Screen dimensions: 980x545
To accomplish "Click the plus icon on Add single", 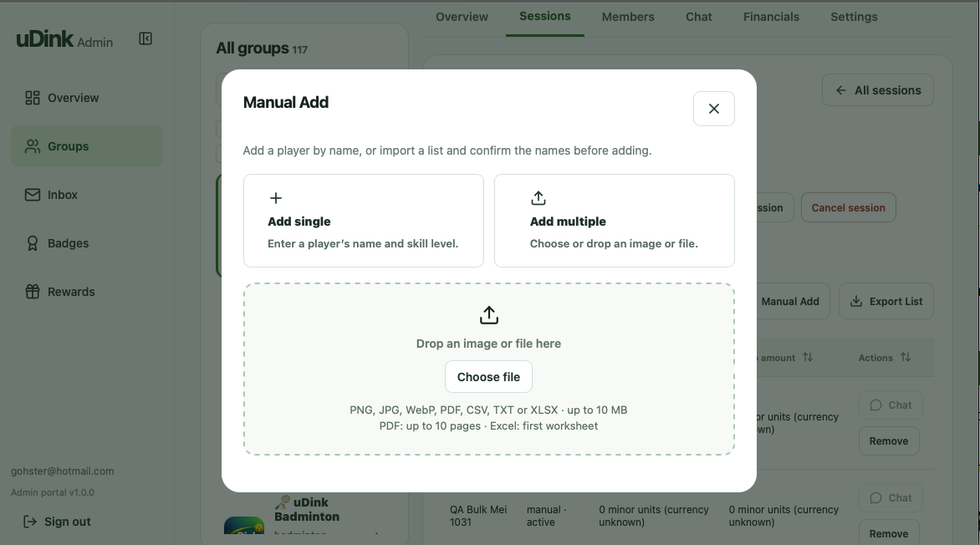I will pos(276,198).
